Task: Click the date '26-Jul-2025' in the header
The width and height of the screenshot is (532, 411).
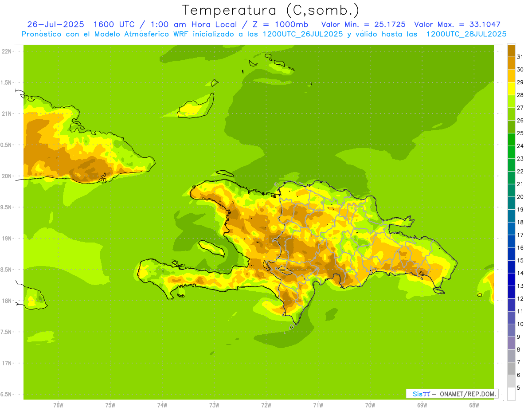Action: click(55, 24)
